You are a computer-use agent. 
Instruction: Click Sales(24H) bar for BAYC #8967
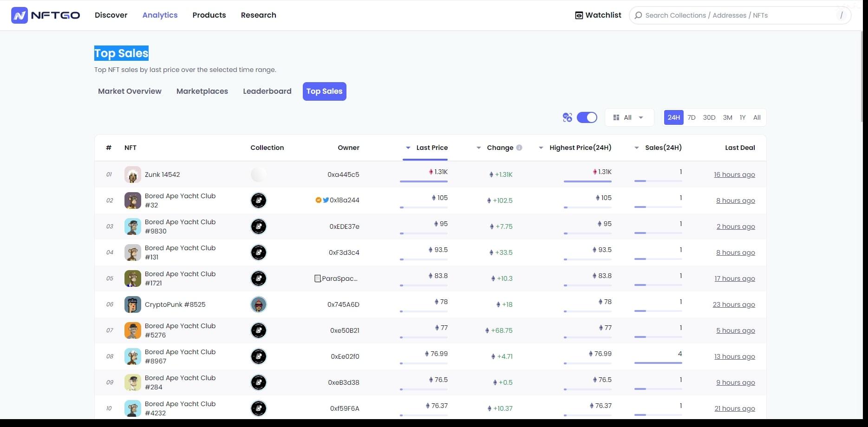click(658, 363)
